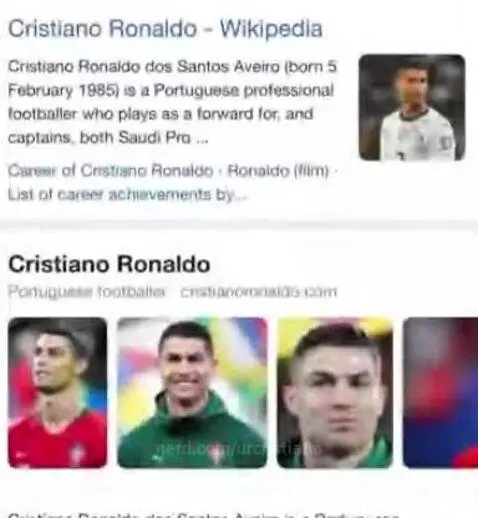Click the word Wikipedia in the result title
Viewport: 478px width, 518px height.
271,29
